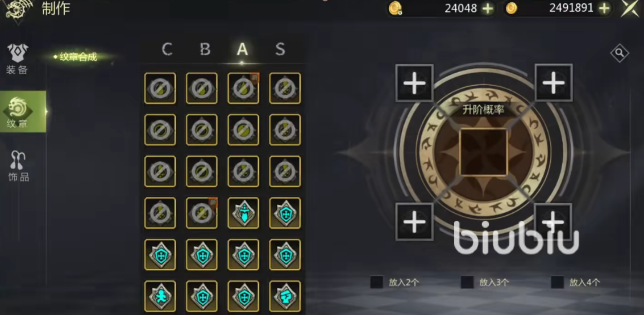
Task: Switch to the B grade tab
Action: [x=205, y=49]
